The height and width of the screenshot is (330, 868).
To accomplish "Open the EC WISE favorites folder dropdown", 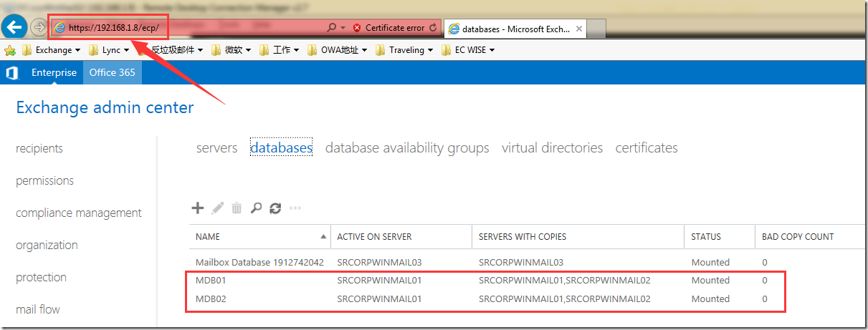I will click(468, 50).
